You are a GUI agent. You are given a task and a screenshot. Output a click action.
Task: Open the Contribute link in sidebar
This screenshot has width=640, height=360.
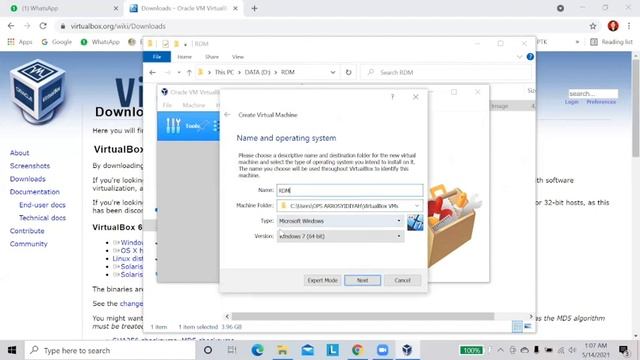tap(27, 231)
